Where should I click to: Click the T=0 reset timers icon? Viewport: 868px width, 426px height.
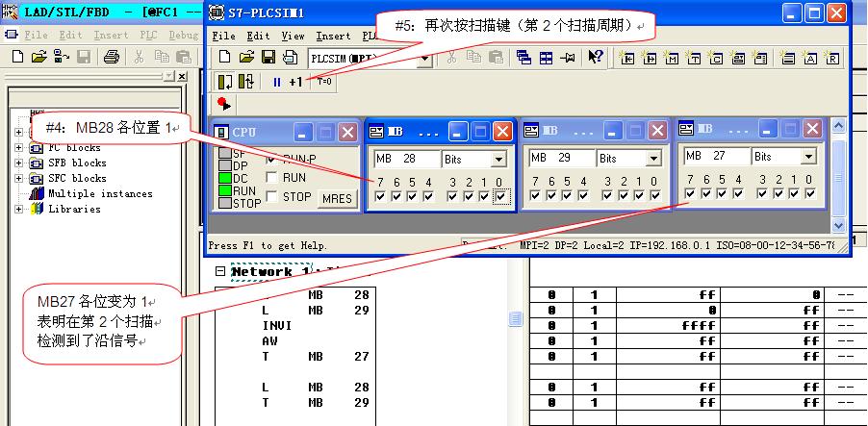324,82
